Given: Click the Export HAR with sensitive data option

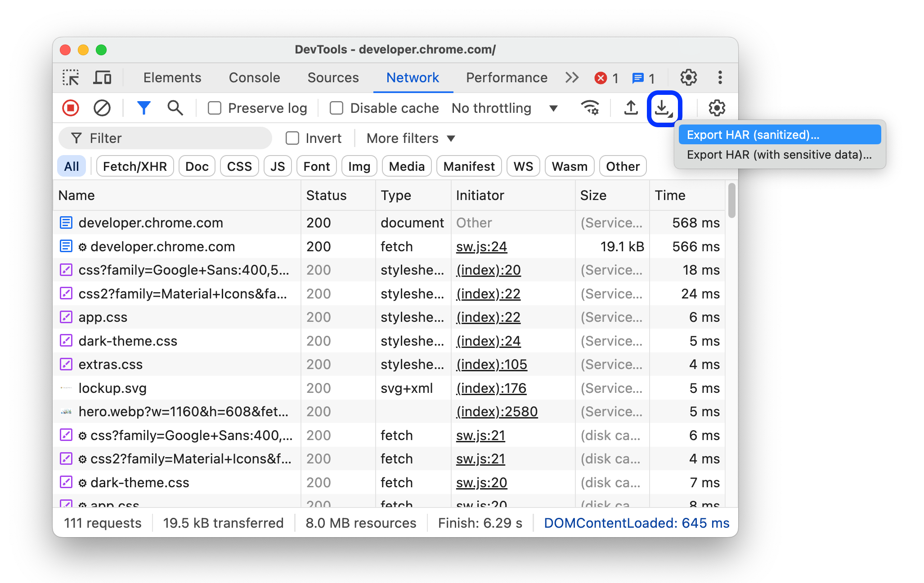Looking at the screenshot, I should click(779, 154).
